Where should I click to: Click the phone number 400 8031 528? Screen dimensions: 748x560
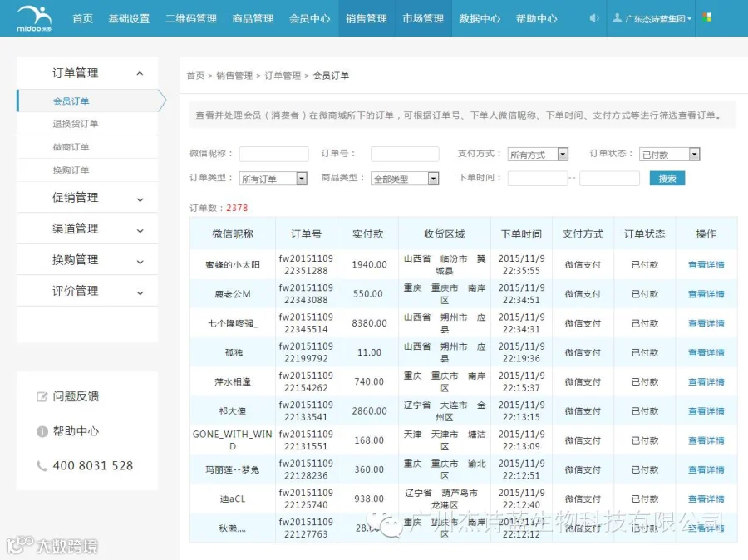click(93, 466)
